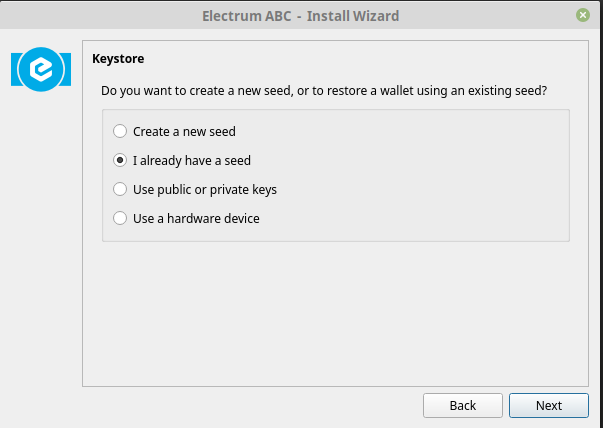Click the I already have a seed label text
The image size is (603, 428).
192,160
